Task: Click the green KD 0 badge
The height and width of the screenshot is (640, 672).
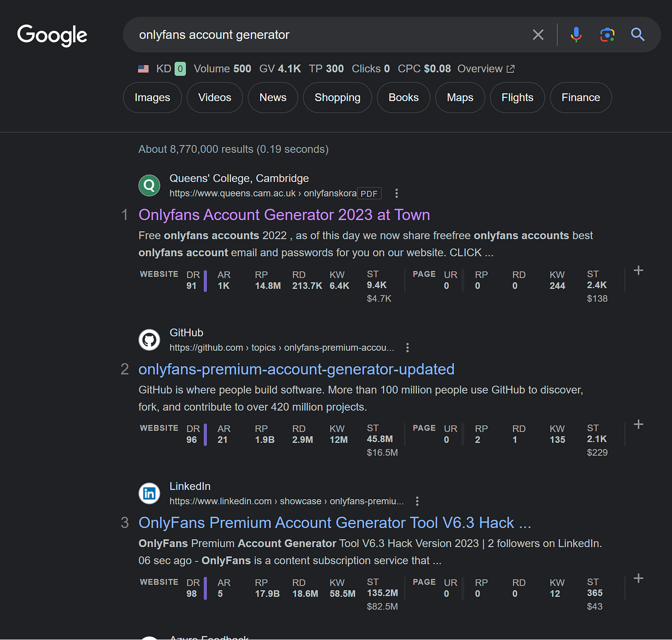Action: 180,69
